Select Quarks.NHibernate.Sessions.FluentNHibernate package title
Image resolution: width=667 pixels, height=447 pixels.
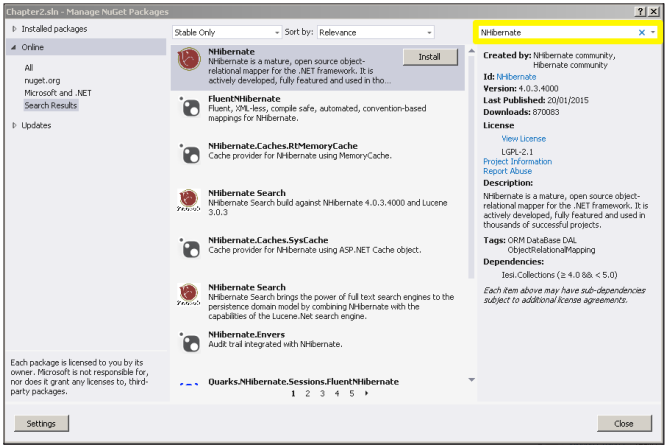[x=303, y=382]
